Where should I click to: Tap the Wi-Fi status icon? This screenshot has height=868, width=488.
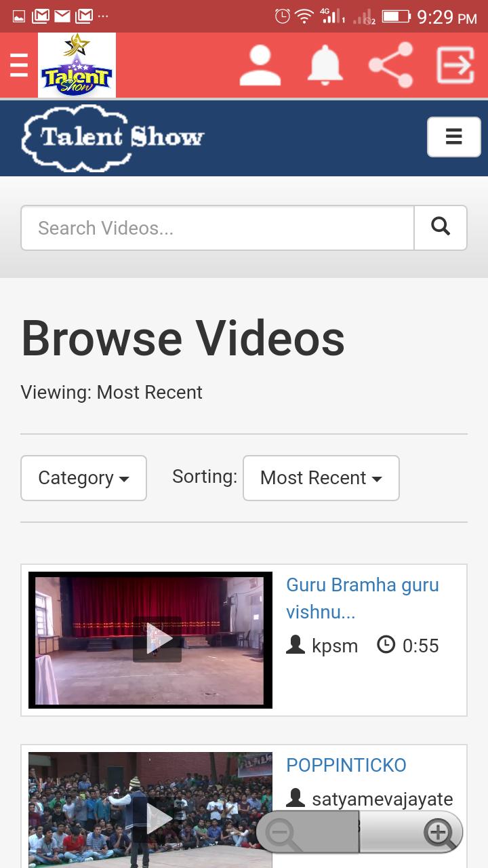point(304,16)
